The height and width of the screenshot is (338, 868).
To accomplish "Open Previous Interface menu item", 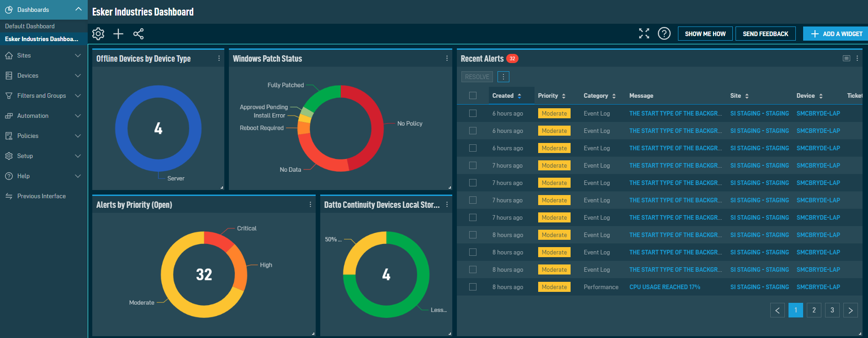I will (42, 196).
